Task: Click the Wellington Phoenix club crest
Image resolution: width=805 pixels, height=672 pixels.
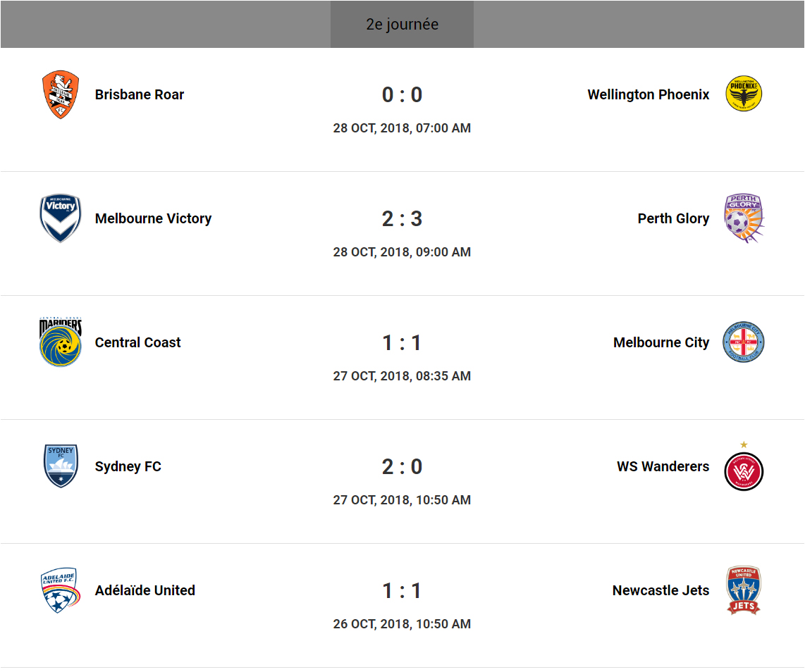Action: (x=744, y=94)
